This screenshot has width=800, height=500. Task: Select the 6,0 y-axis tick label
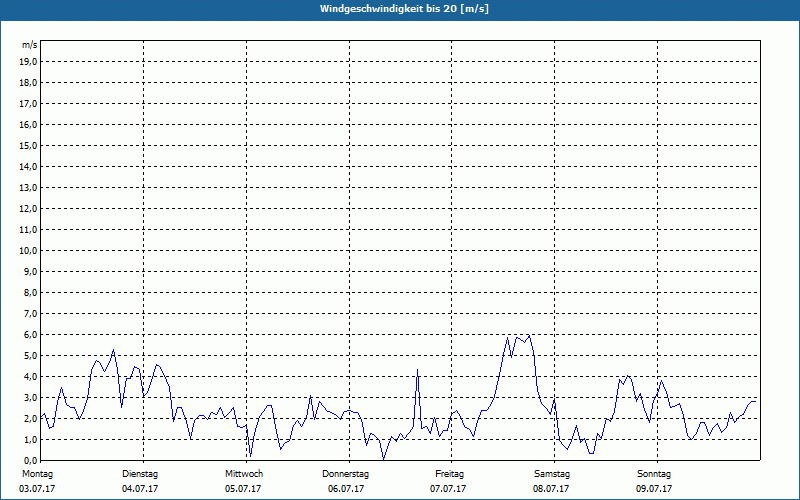click(x=30, y=334)
